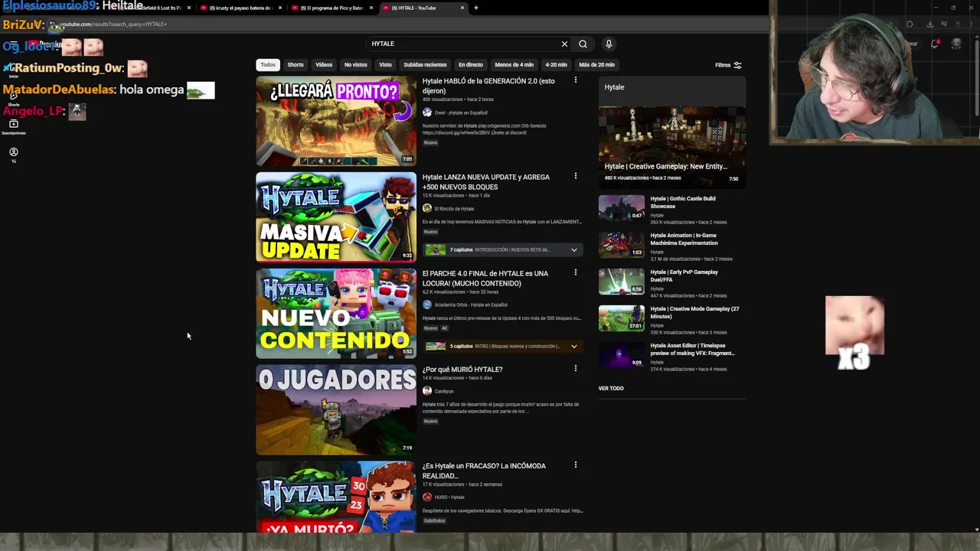The height and width of the screenshot is (551, 980).
Task: Click Academia Orbis channel name
Action: (471, 305)
